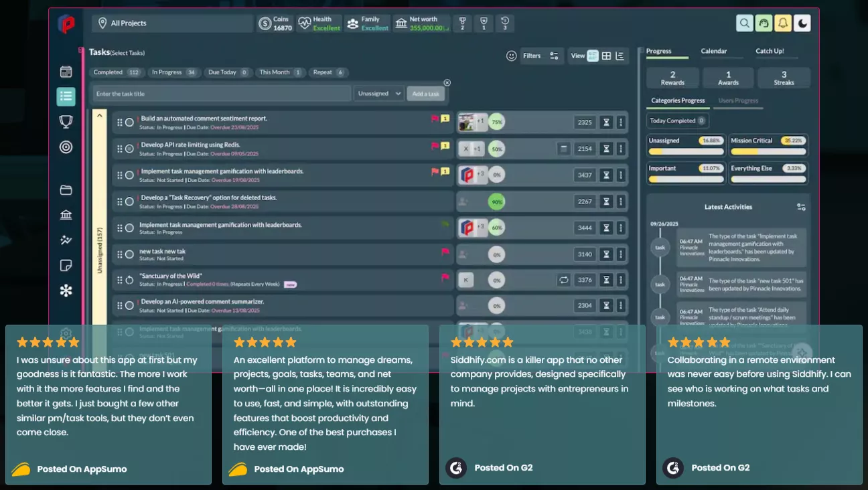The image size is (868, 490).
Task: Toggle dark mode with the moon icon
Action: point(802,23)
